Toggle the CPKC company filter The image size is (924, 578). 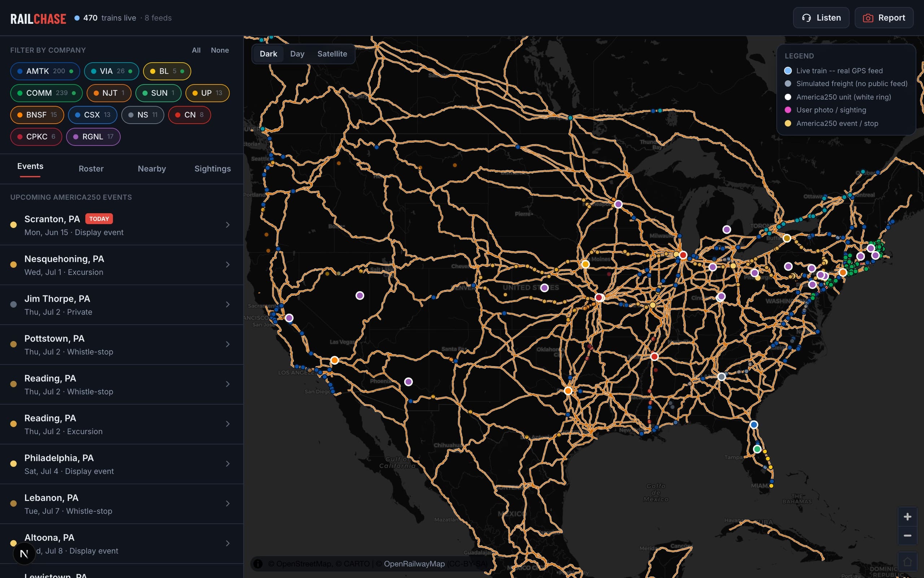(36, 137)
